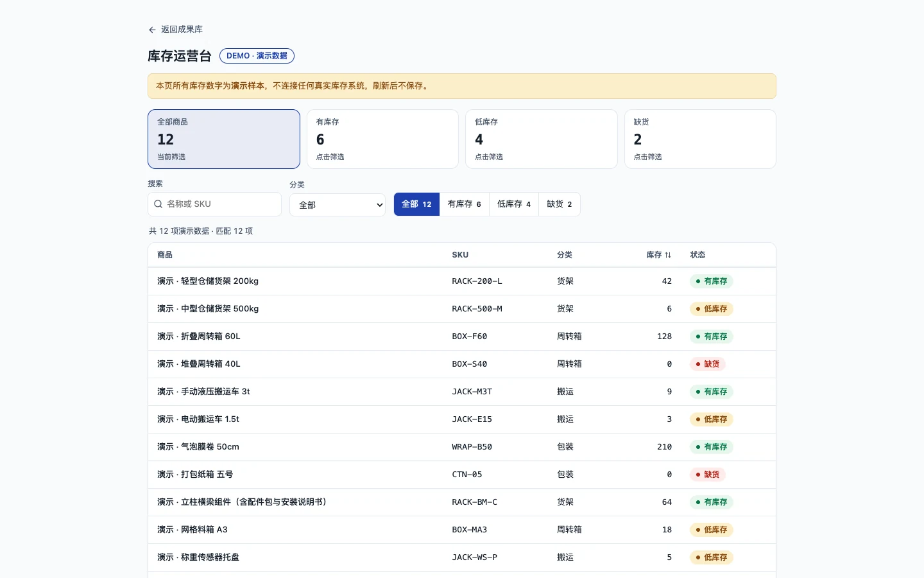Select row 演示 · 手动液压搬运车 3t

click(461, 392)
